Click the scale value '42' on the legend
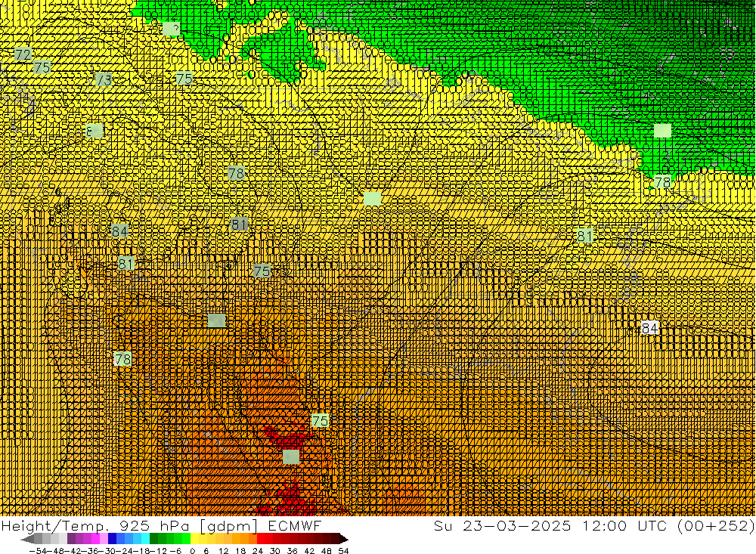Image resolution: width=756 pixels, height=554 pixels. coord(309,551)
